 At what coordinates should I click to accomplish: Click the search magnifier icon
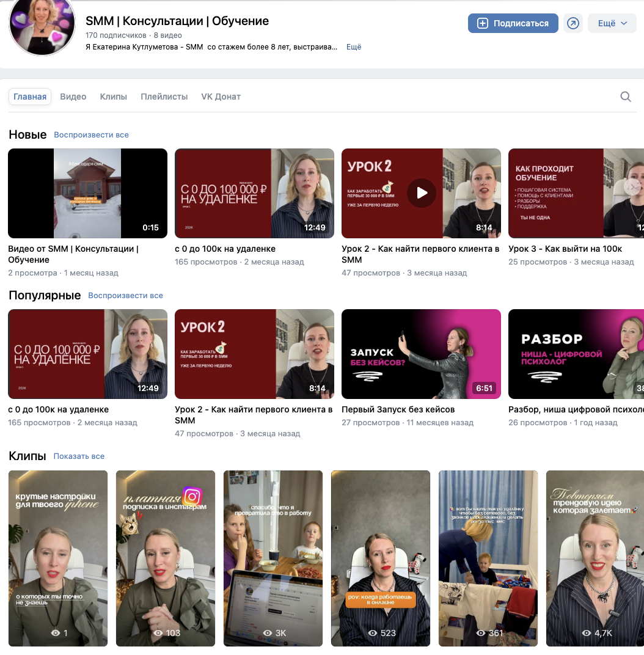[x=625, y=97]
